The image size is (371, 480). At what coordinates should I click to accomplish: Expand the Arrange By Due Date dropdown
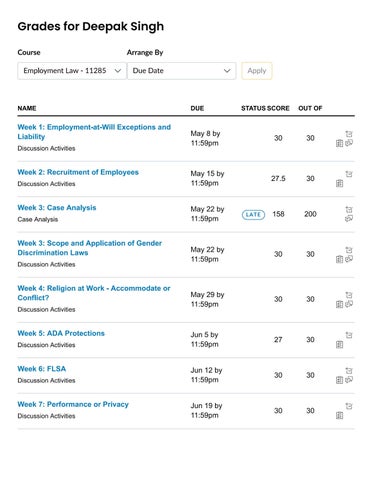(x=182, y=71)
